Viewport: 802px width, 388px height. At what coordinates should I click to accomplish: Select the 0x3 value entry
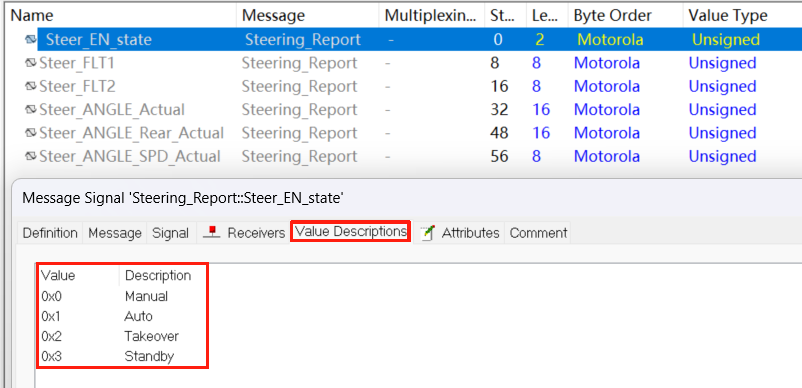51,356
